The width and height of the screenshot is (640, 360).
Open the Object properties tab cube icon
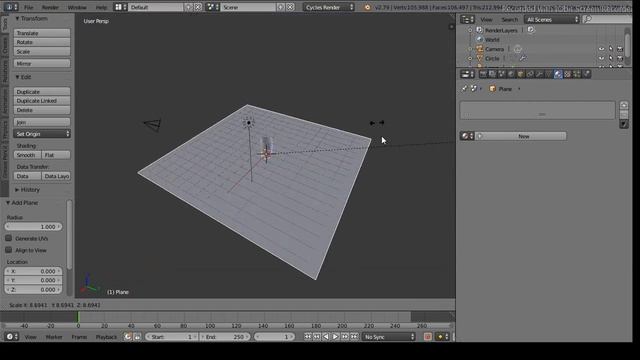(x=521, y=74)
